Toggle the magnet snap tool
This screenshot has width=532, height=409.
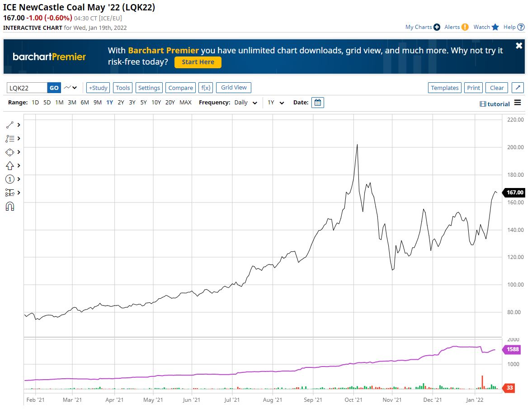(9, 206)
